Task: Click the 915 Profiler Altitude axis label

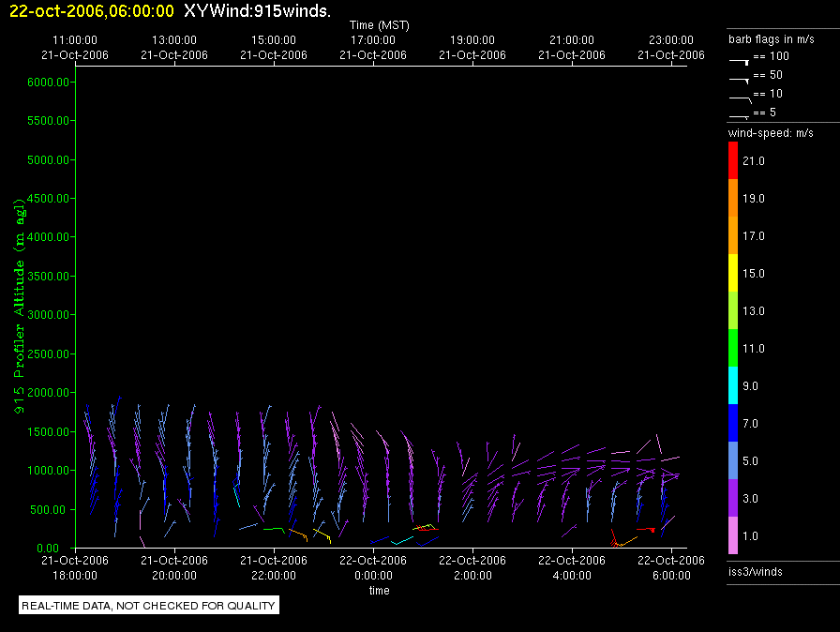Action: [18, 314]
